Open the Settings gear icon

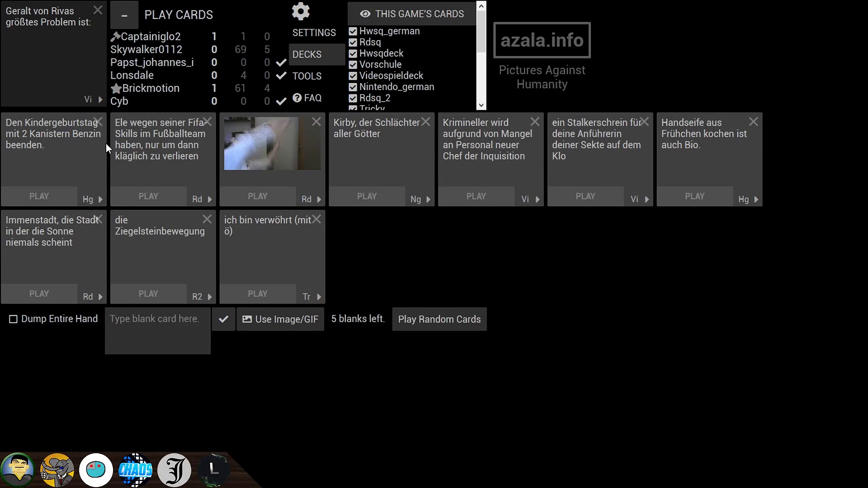point(301,12)
